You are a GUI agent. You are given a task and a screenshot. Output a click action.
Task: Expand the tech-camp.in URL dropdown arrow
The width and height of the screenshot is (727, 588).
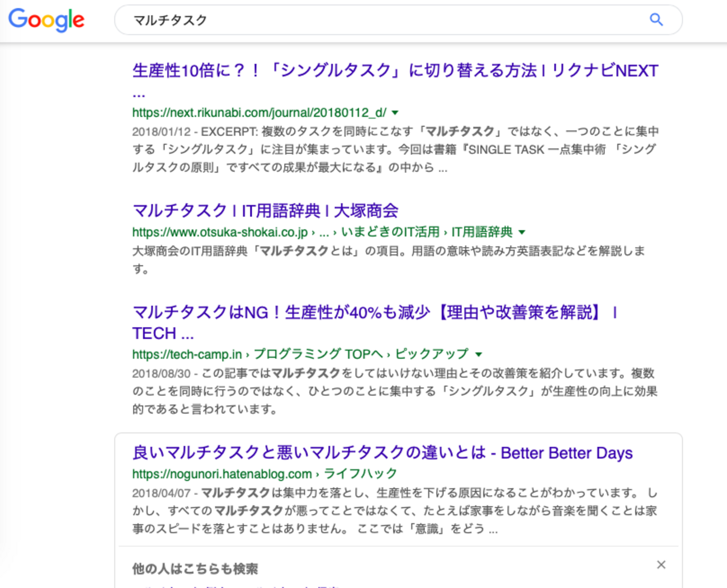coord(479,354)
